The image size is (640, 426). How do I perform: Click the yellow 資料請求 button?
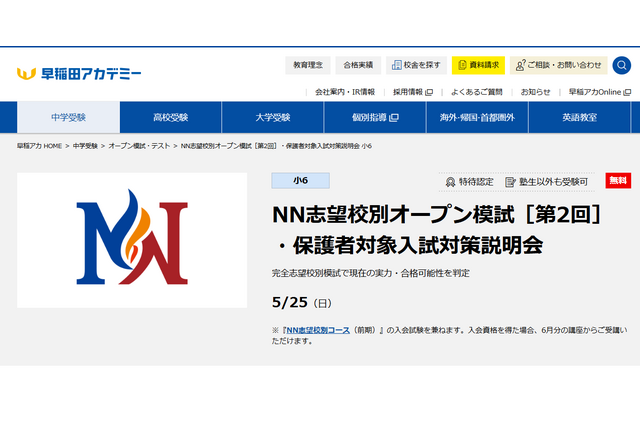click(478, 65)
